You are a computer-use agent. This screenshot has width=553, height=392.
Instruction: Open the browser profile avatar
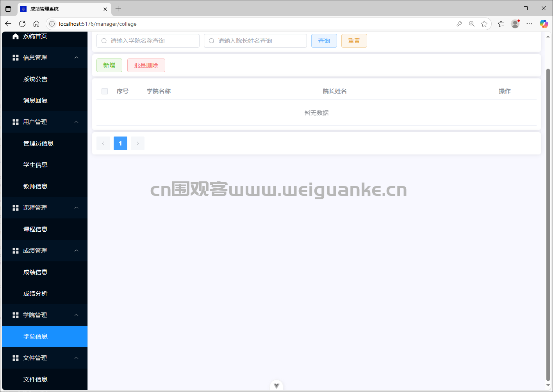coord(516,24)
